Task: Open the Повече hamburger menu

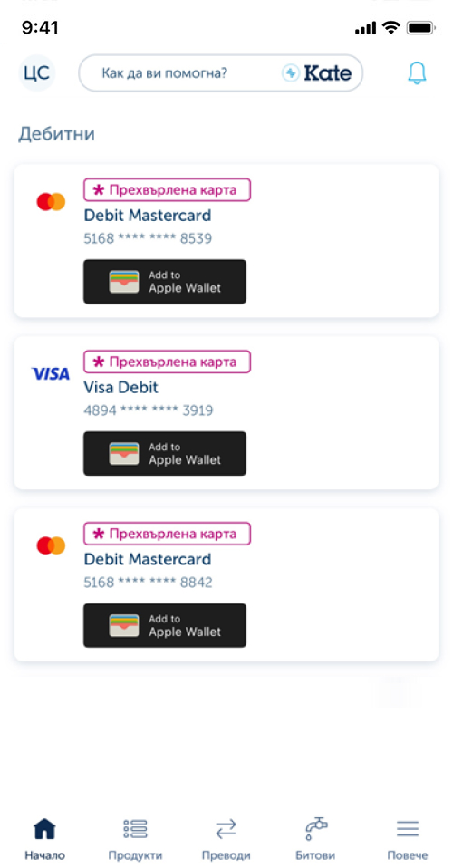Action: tap(407, 839)
